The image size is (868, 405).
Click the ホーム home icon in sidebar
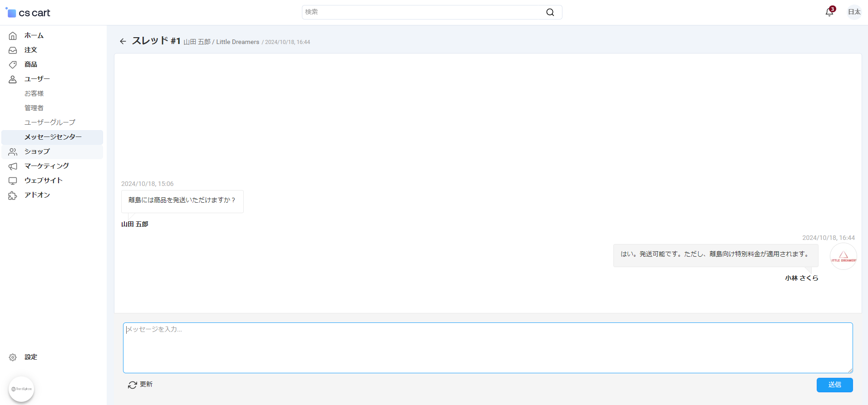tap(13, 35)
